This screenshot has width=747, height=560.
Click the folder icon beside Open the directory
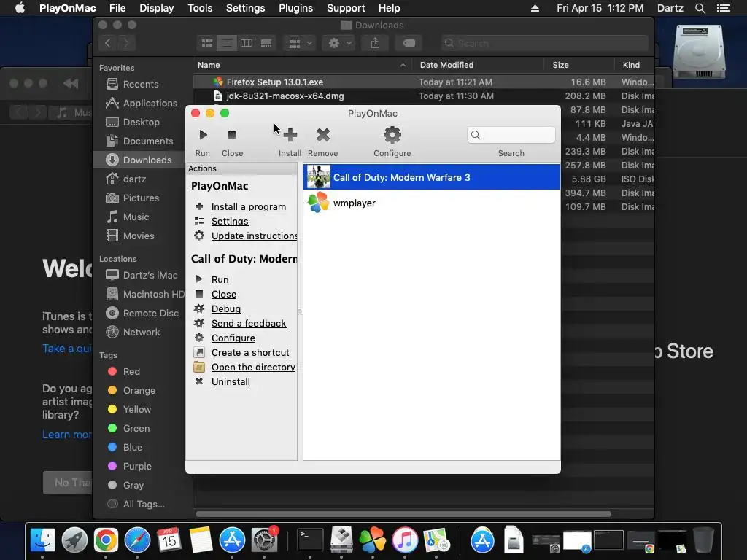coord(199,367)
